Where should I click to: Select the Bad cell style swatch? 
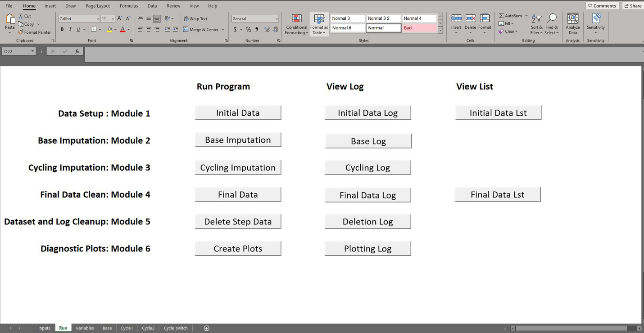tap(419, 28)
